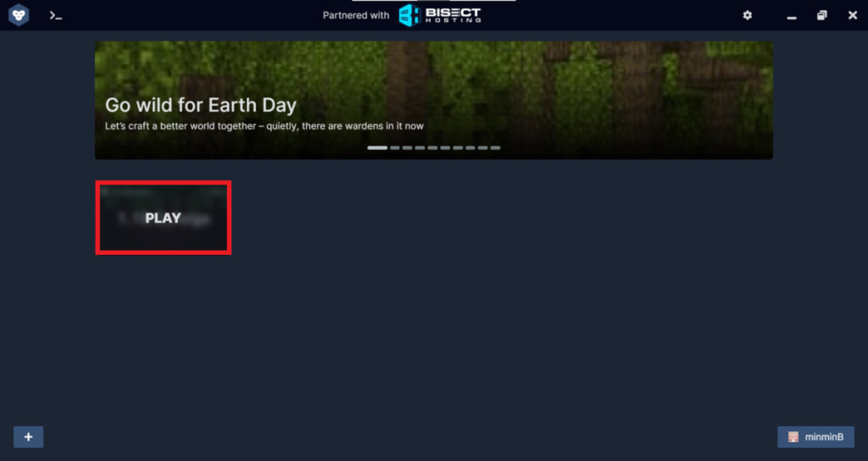Click the Partnered with text label
This screenshot has height=461, width=868.
[x=356, y=15]
